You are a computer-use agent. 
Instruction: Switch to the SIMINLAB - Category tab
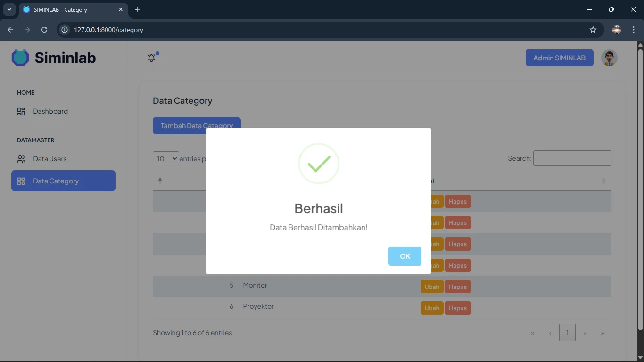tap(71, 9)
